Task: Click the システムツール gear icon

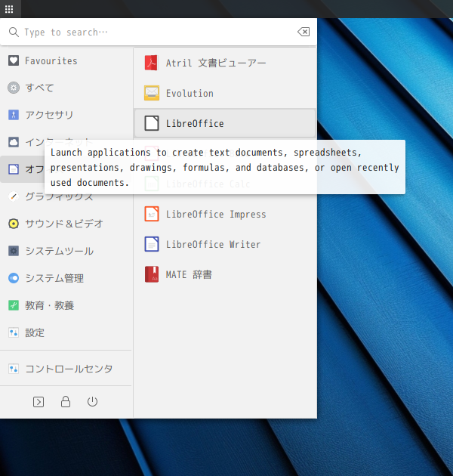Action: [14, 251]
